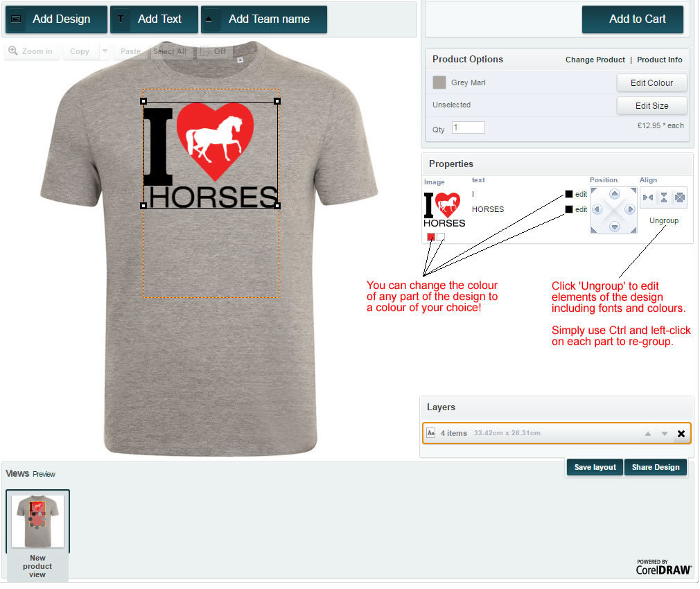Move layer up in Layers panel
Viewport: 700px width, 589px height.
[x=648, y=434]
